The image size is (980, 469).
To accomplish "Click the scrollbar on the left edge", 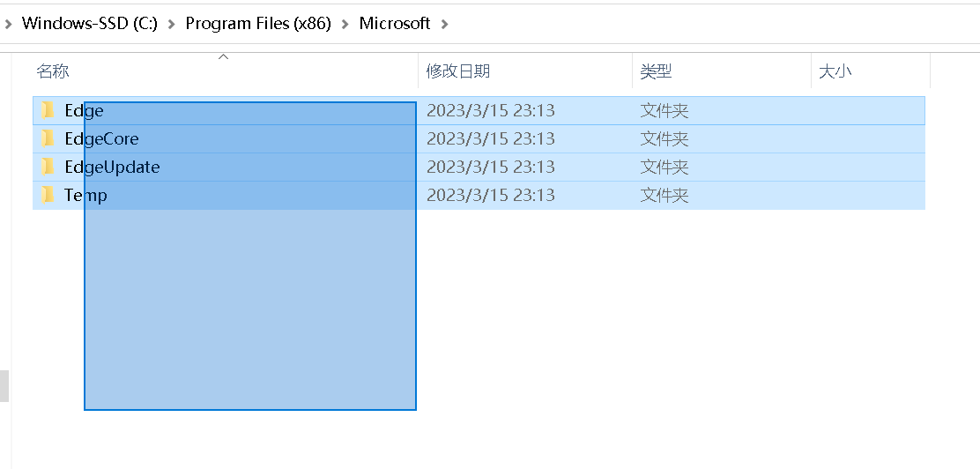I will 4,385.
